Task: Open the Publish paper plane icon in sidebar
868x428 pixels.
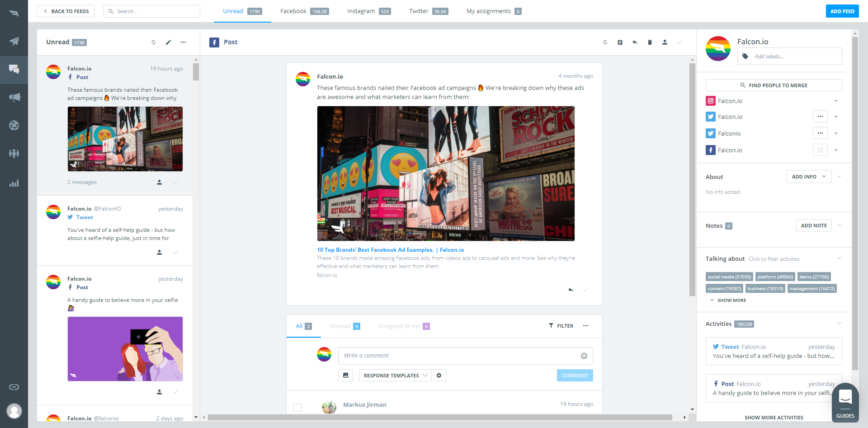Action: coord(14,41)
